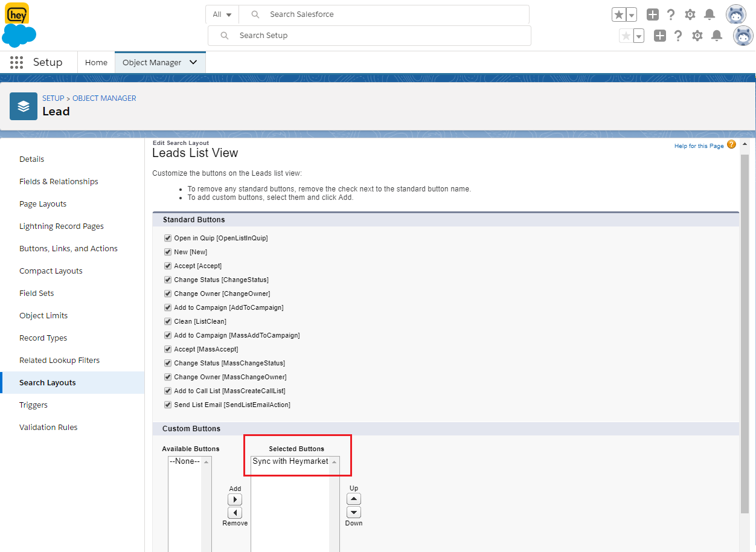View notifications with the bell icon
Image resolution: width=756 pixels, height=552 pixels.
[710, 14]
